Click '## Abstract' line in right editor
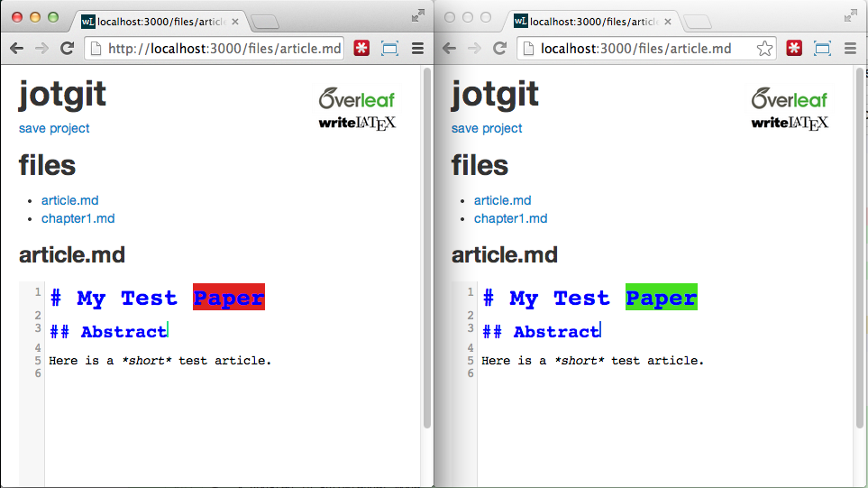 [x=541, y=332]
